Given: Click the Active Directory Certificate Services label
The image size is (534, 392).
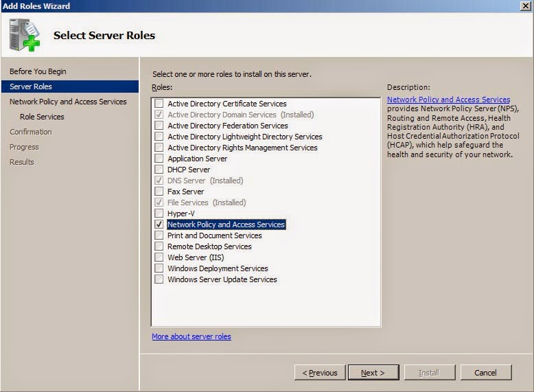Looking at the screenshot, I should [227, 104].
